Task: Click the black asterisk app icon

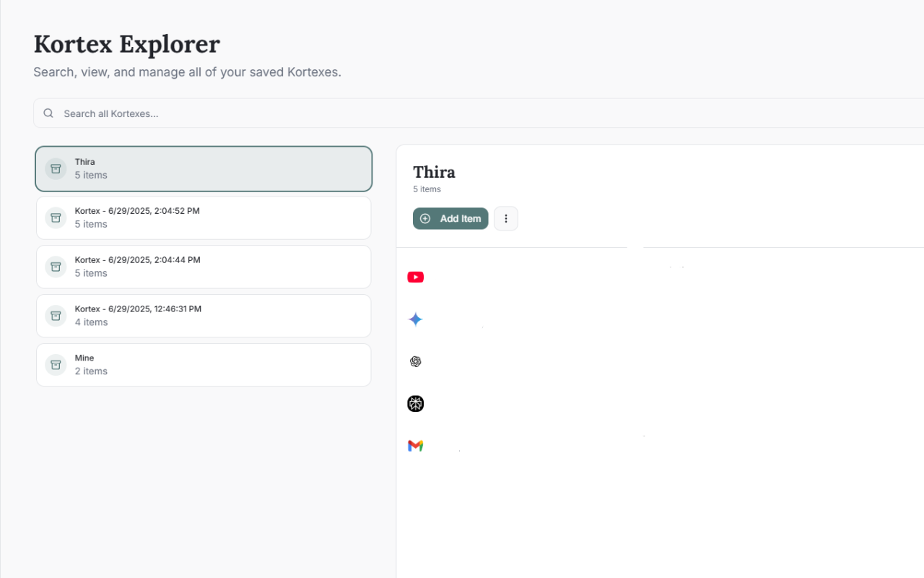Action: [415, 404]
